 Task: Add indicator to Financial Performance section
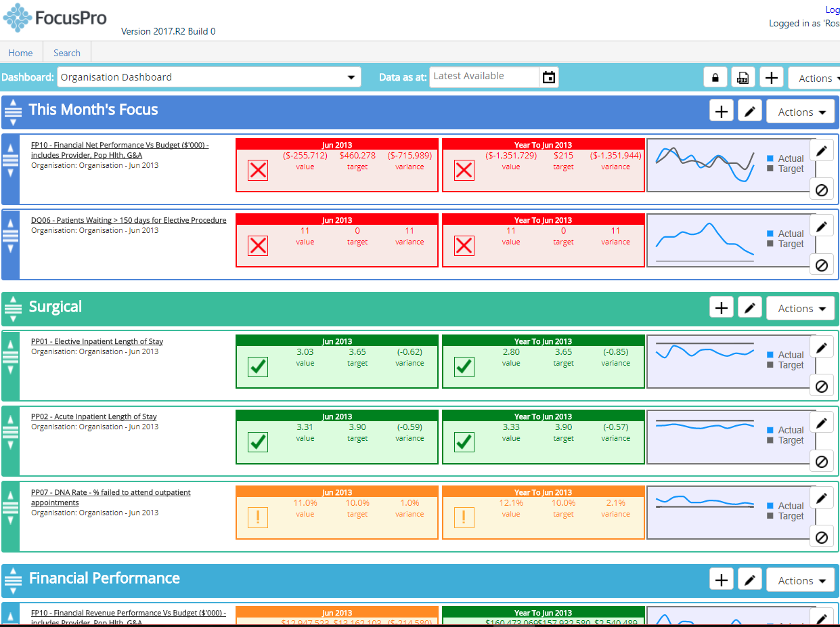tap(722, 580)
